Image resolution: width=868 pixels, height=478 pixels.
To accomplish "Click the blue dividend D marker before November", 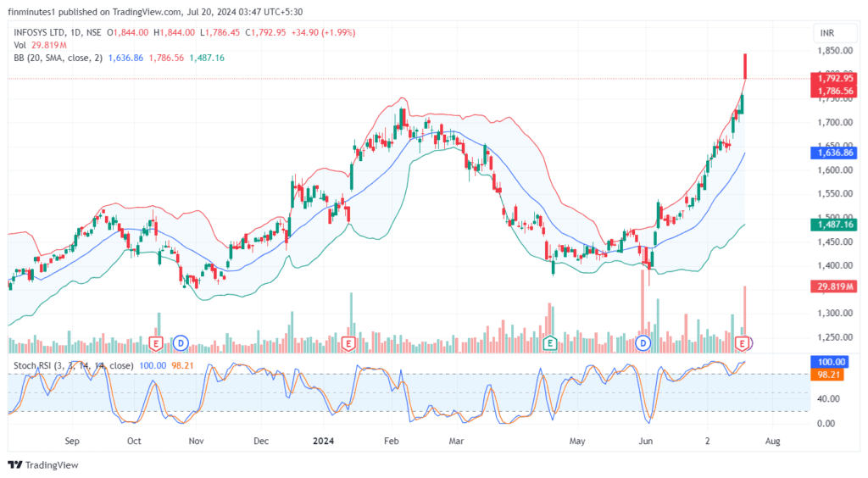I will 181,343.
